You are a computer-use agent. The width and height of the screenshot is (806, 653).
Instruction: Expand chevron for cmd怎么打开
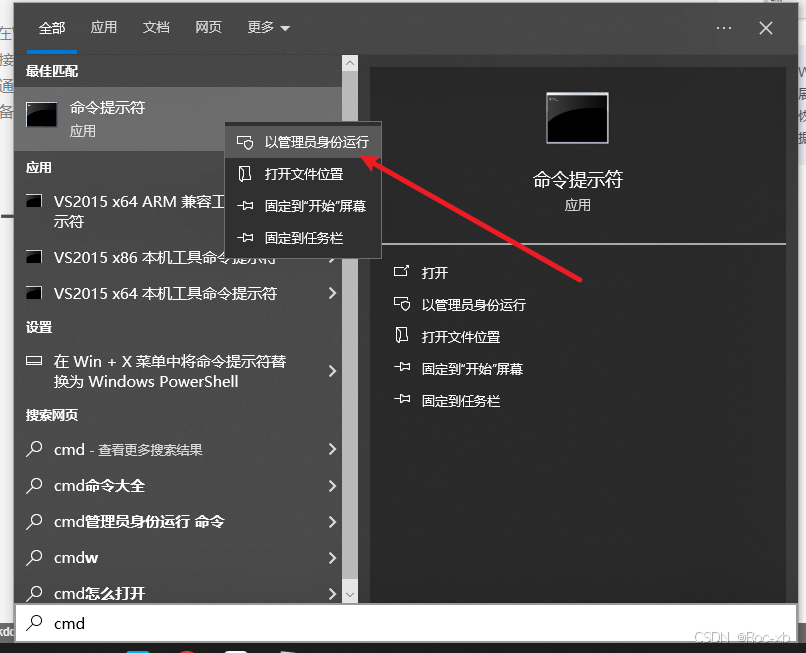point(332,593)
